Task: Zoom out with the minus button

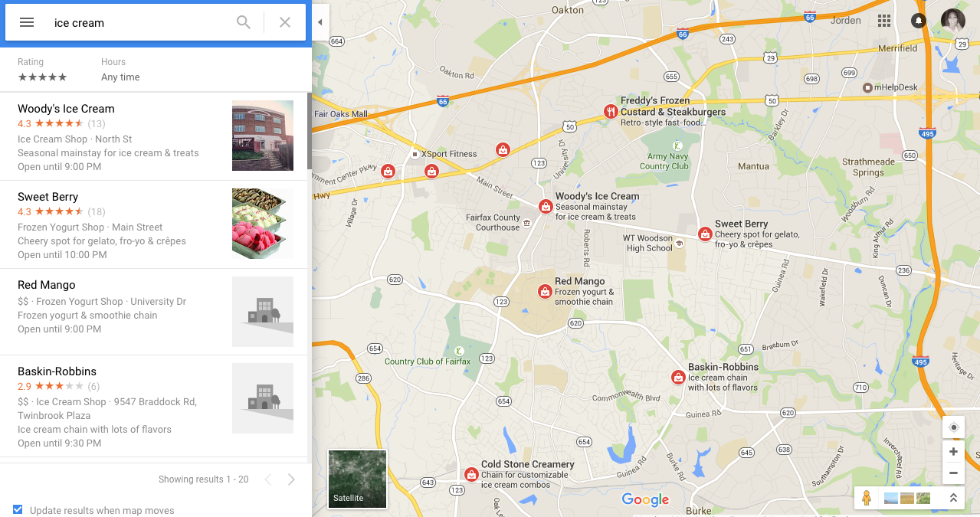Action: pyautogui.click(x=953, y=473)
